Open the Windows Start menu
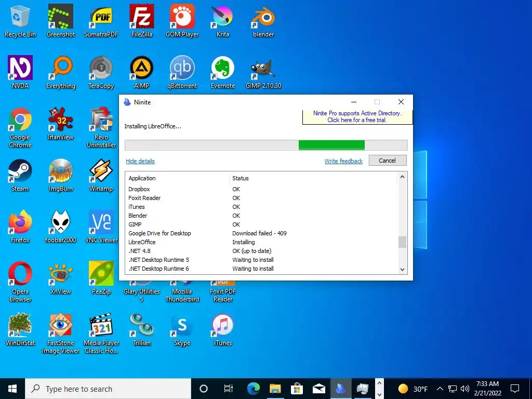The height and width of the screenshot is (399, 532). tap(12, 389)
